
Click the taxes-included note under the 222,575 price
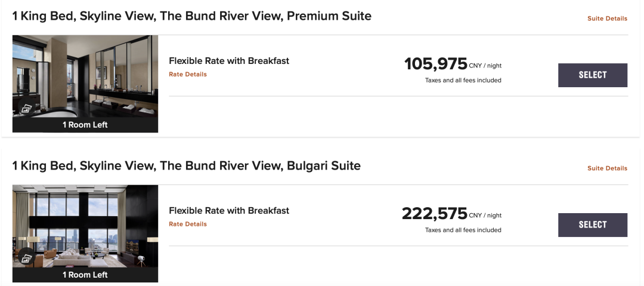[x=463, y=230]
